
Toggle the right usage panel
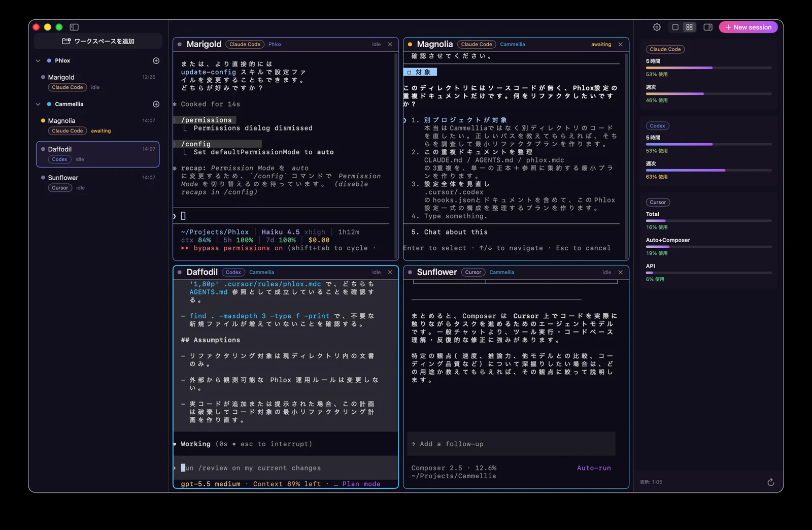708,27
